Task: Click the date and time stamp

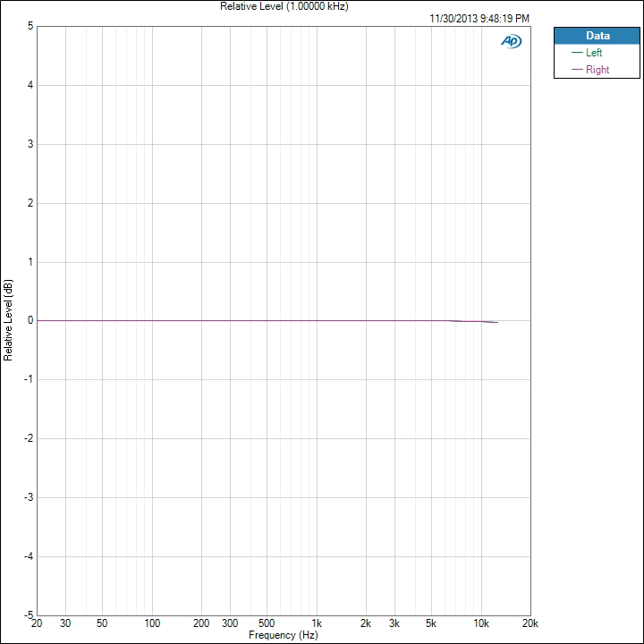Action: (479, 18)
